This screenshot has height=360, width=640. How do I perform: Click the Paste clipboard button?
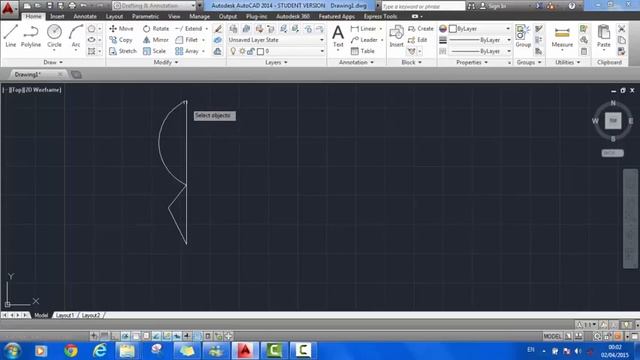pos(603,36)
